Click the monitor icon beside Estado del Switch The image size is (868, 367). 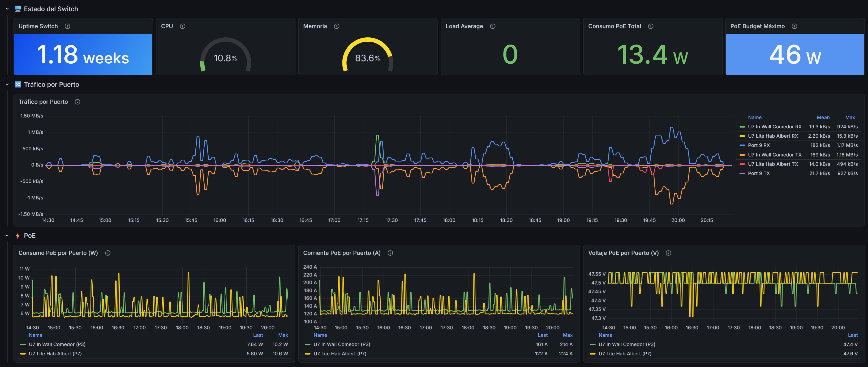[18, 9]
